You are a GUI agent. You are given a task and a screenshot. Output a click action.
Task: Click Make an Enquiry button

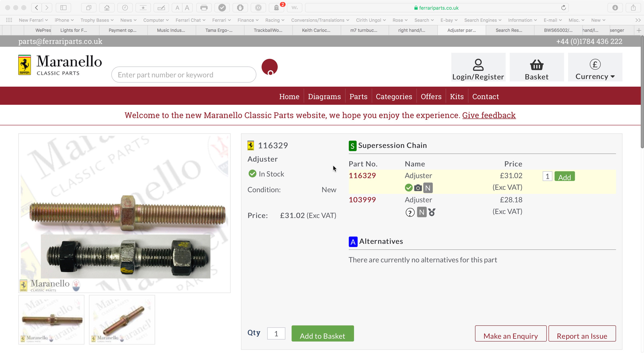511,334
